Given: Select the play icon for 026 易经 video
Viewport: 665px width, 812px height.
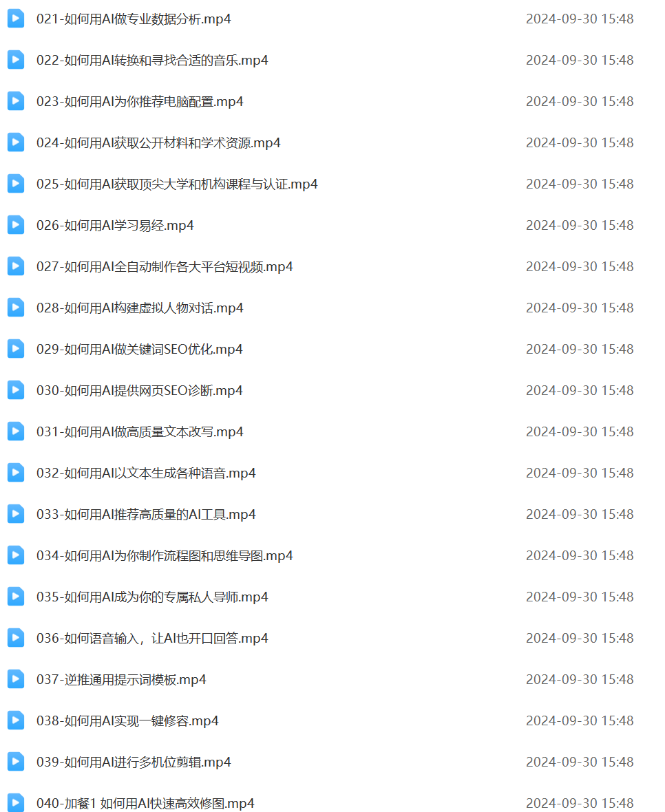Looking at the screenshot, I should click(x=16, y=225).
